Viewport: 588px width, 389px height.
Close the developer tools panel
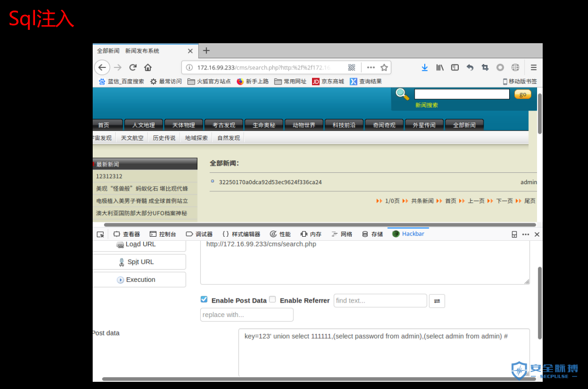[537, 234]
